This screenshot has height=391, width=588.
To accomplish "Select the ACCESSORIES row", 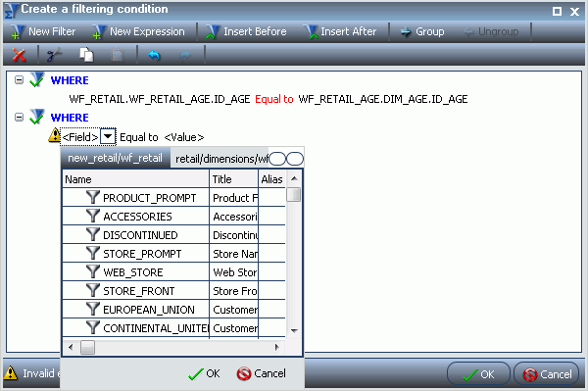I will tap(174, 217).
